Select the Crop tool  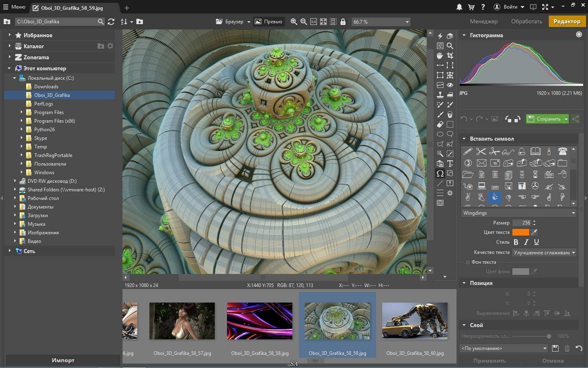coord(450,56)
